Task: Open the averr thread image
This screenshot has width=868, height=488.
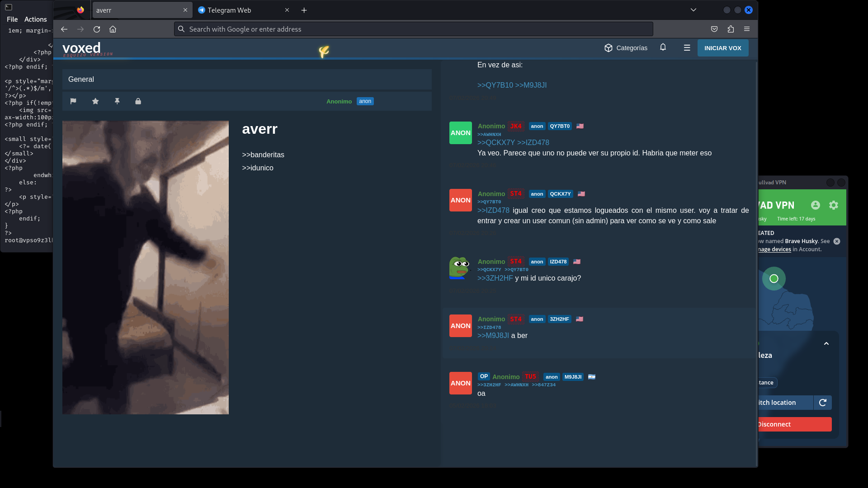Action: coord(146,267)
